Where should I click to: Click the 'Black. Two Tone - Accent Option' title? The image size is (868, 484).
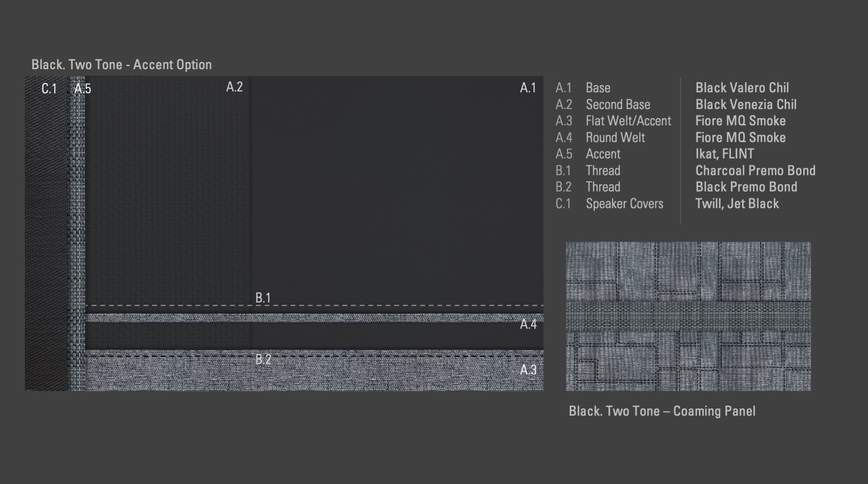click(x=122, y=65)
